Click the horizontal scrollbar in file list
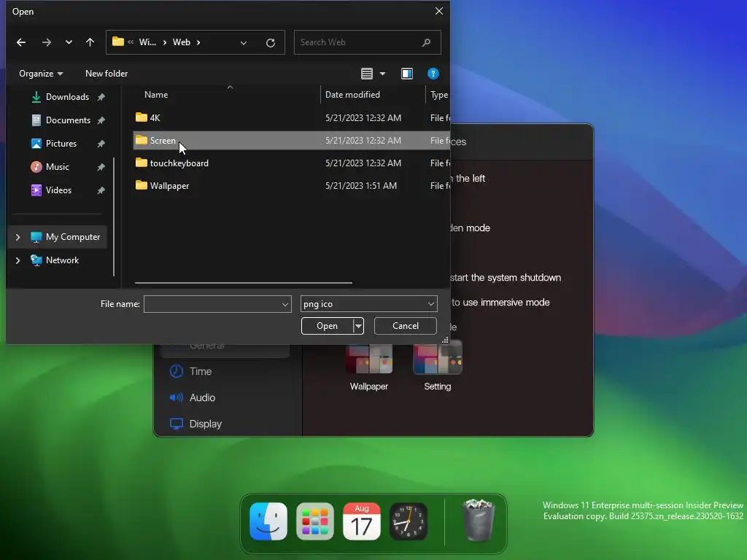747x560 pixels. click(x=244, y=283)
